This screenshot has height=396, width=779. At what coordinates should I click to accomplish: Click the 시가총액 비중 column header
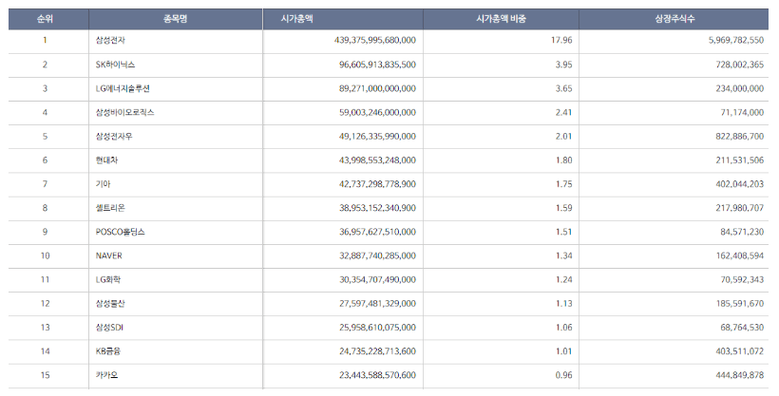[501, 19]
